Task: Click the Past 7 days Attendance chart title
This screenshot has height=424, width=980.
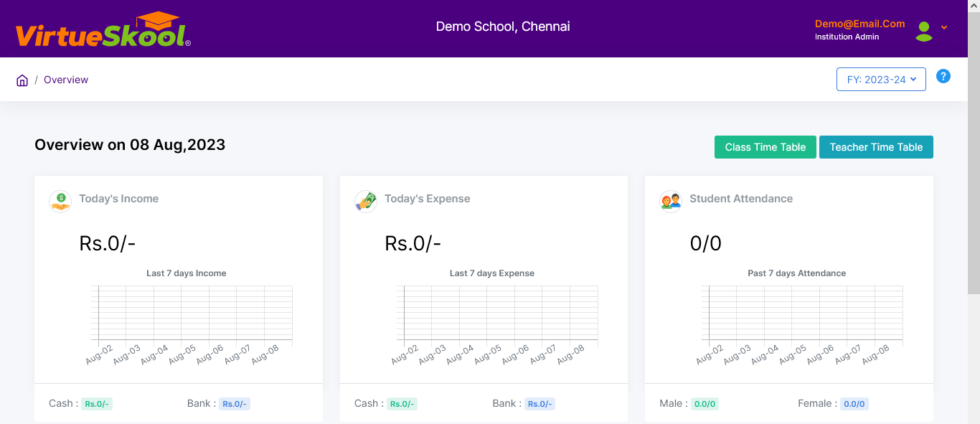Action: [796, 273]
